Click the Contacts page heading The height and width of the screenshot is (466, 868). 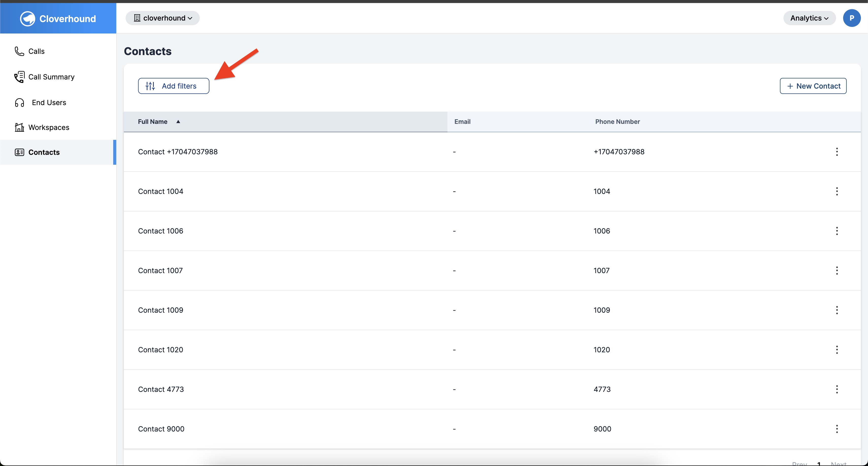148,51
